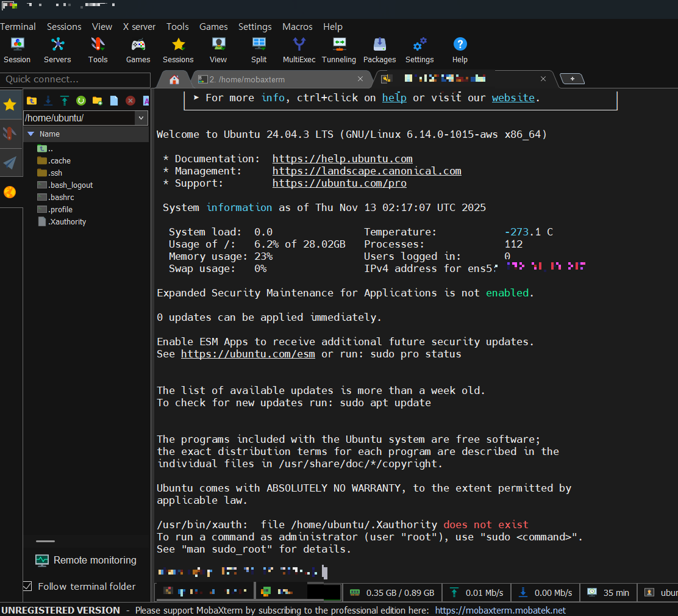Open the Help menu

pyautogui.click(x=333, y=27)
